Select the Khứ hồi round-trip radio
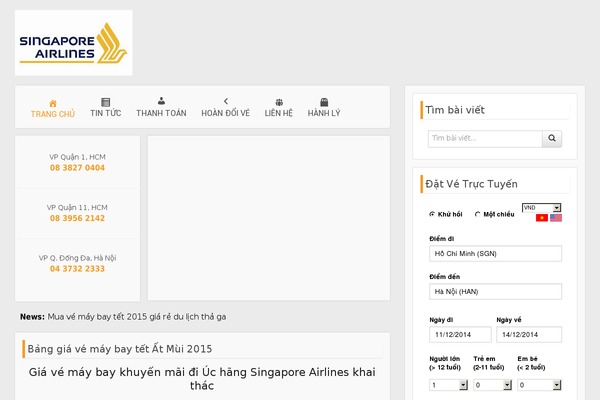 coord(432,214)
